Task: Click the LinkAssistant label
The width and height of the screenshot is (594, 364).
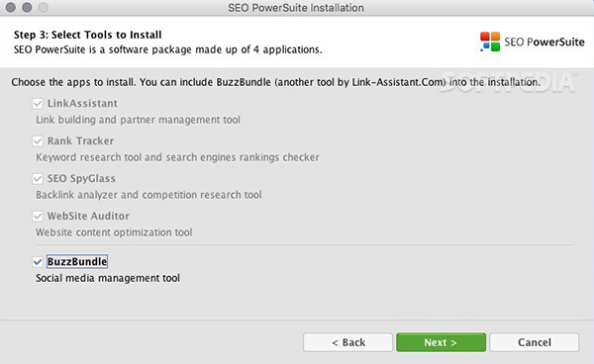Action: click(x=82, y=103)
